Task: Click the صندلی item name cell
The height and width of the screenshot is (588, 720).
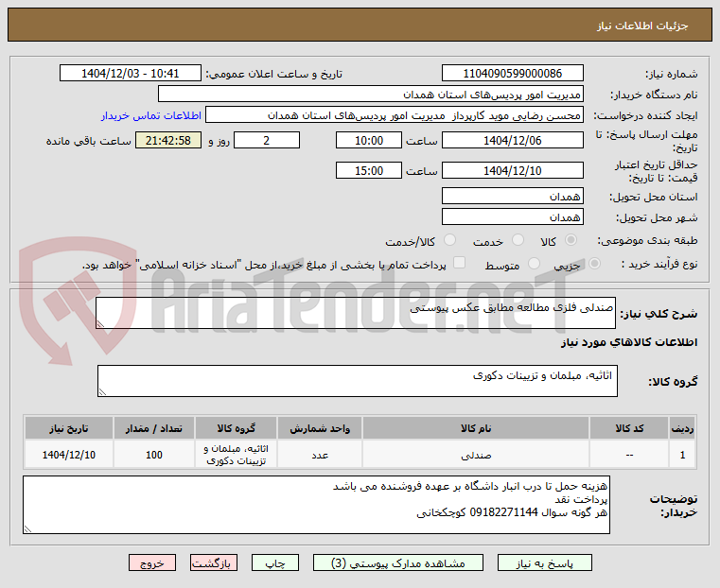Action: [x=476, y=455]
